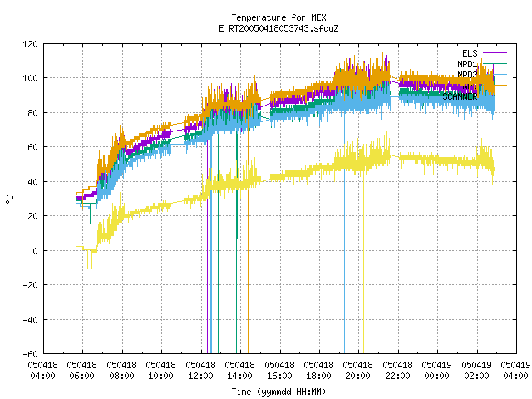The height and width of the screenshot is (399, 532).
Task: Click the y-axis tick label -40
Action: 30,320
